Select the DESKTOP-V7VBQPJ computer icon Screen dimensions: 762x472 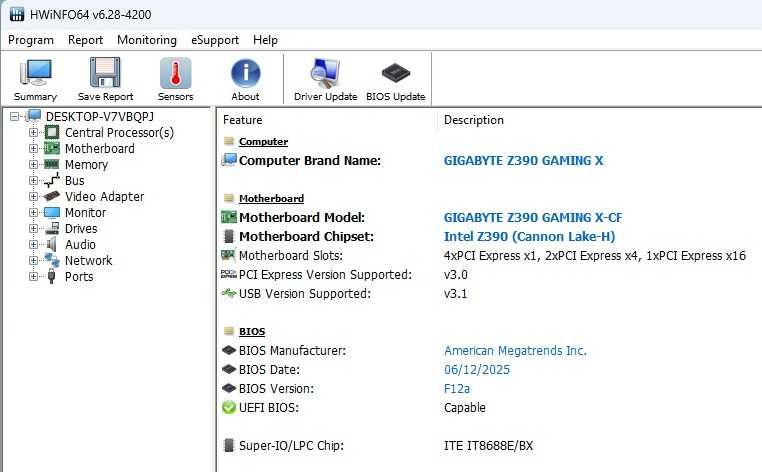(34, 116)
